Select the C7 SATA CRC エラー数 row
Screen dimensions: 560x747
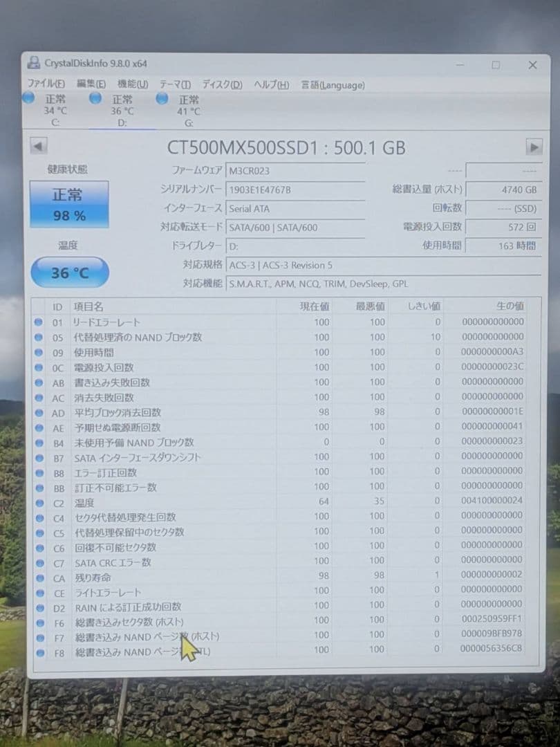click(x=280, y=562)
